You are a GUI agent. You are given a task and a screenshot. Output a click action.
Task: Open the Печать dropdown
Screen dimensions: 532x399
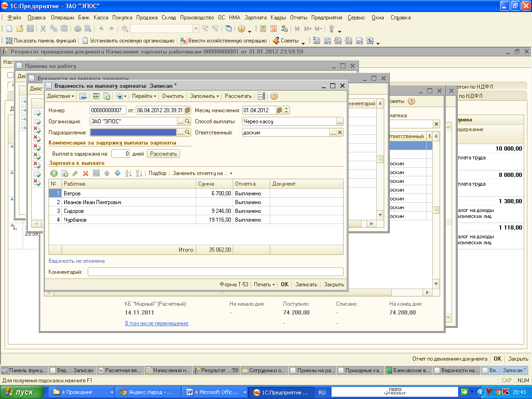(264, 284)
